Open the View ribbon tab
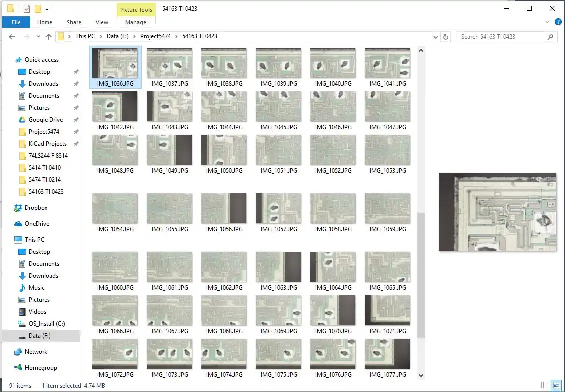This screenshot has width=565, height=392. tap(102, 22)
